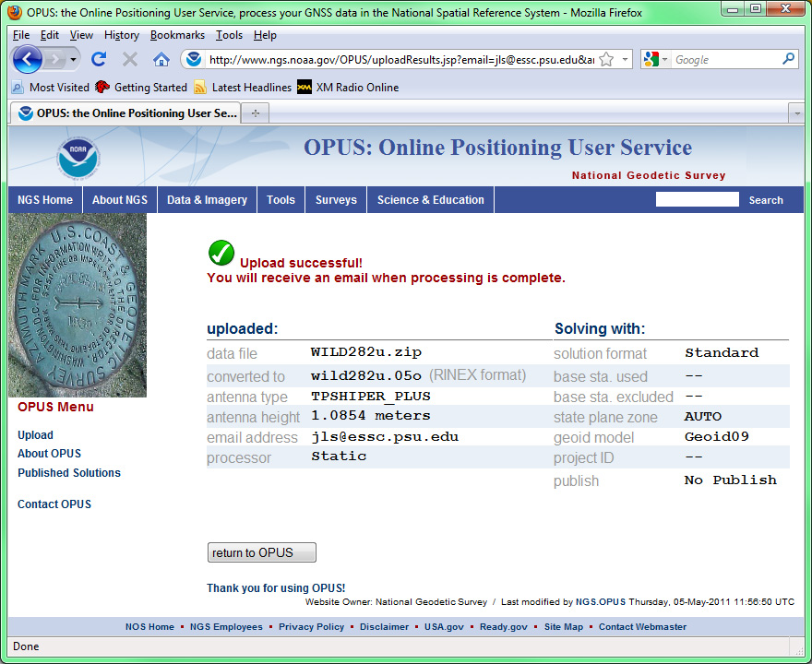Image resolution: width=812 pixels, height=664 pixels.
Task: Open the back/forward history dropdown arrow
Action: click(x=73, y=60)
